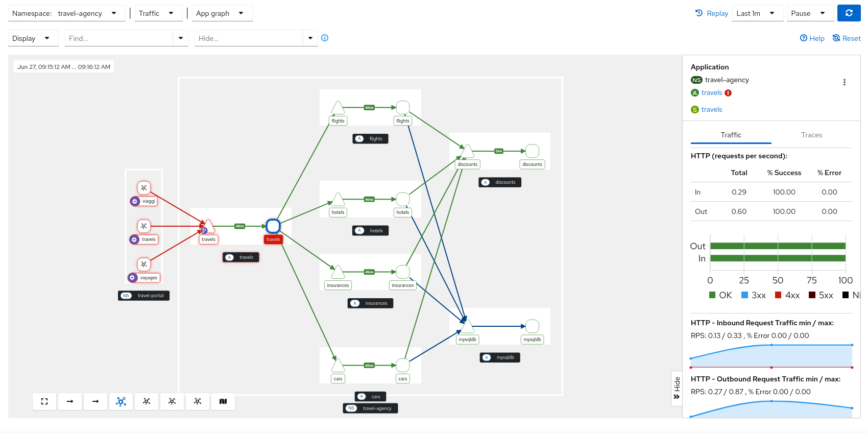Collapse side panel using Hide toggle

click(677, 388)
